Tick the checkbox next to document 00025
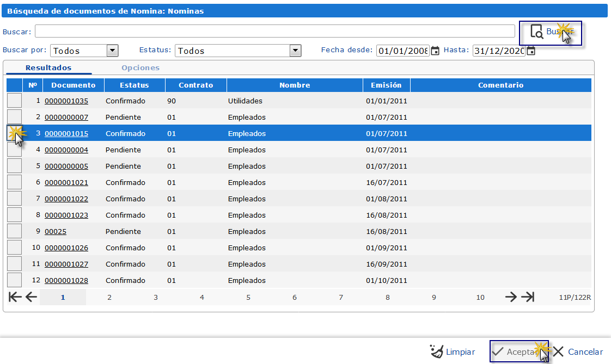The width and height of the screenshot is (611, 364). pyautogui.click(x=14, y=231)
